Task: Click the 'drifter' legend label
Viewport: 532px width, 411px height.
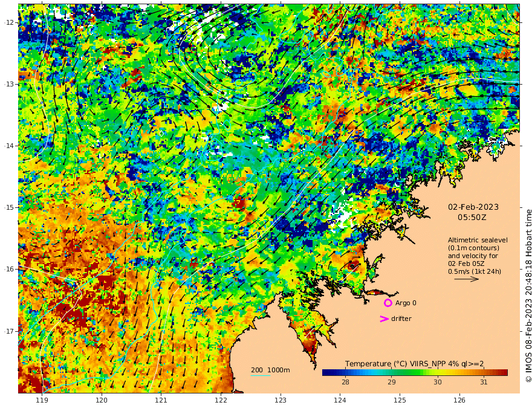Action: (401, 319)
